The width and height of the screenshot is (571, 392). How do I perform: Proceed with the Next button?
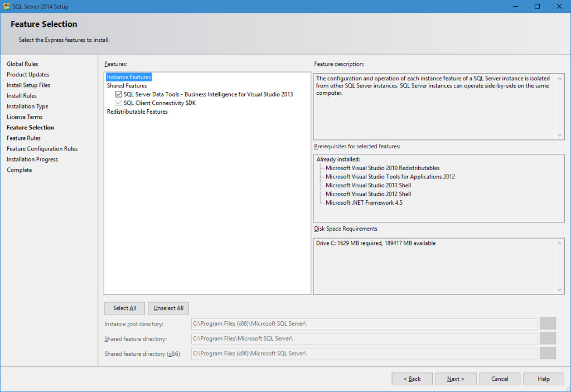click(456, 379)
